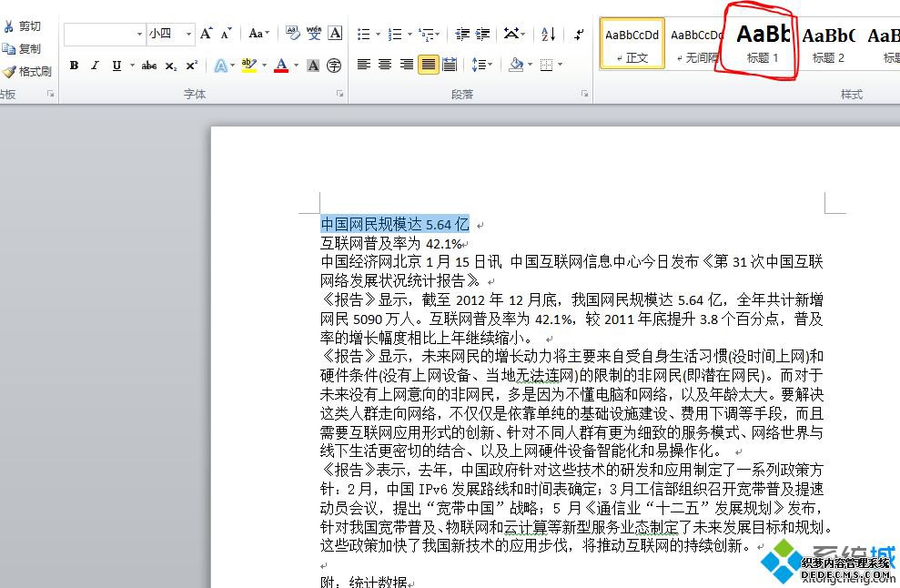Toggle italic formatting
The height and width of the screenshot is (588, 900).
click(96, 66)
